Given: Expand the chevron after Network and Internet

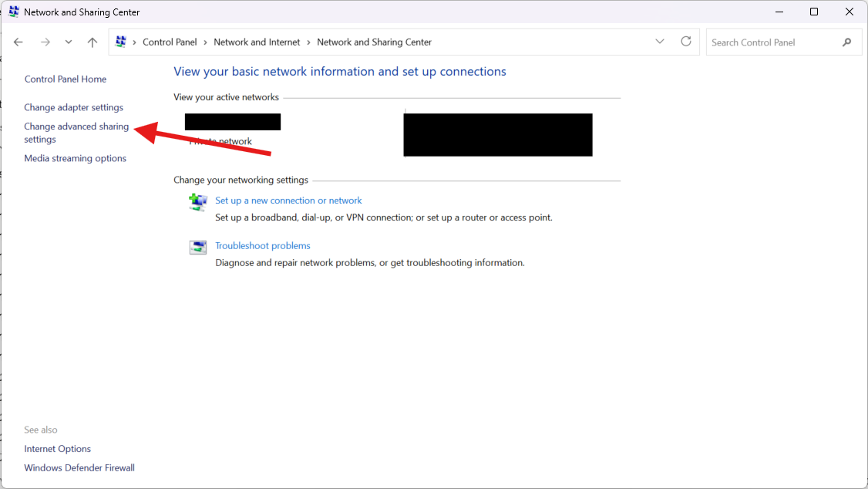Looking at the screenshot, I should [308, 42].
